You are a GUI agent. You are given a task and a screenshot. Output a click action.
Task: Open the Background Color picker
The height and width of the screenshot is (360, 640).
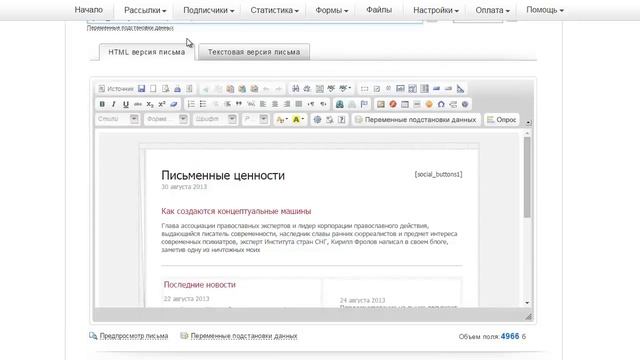[x=298, y=120]
